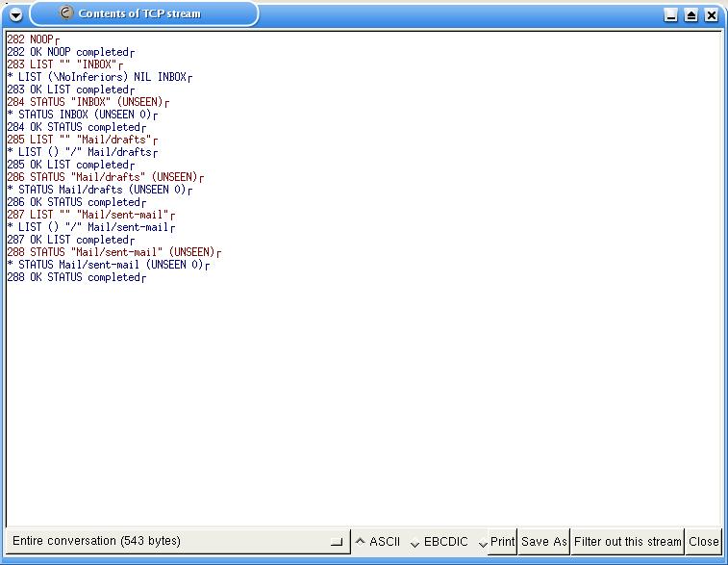This screenshot has width=728, height=565.
Task: Click the Ethereal app icon beside the window title
Action: coord(65,13)
